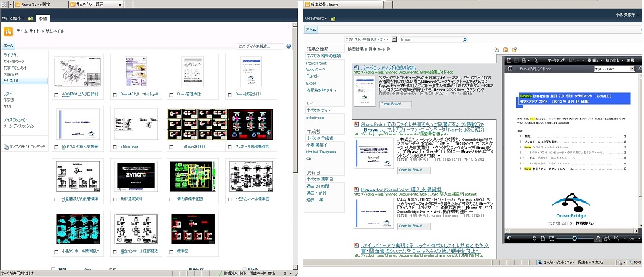Filter results by 過去 24 時間
Image resolution: width=644 pixels, height=277 pixels.
(x=318, y=186)
